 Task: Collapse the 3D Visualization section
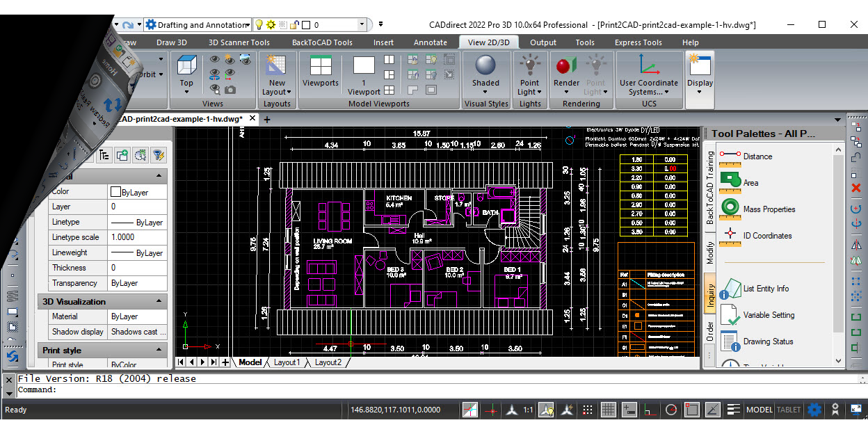point(160,301)
